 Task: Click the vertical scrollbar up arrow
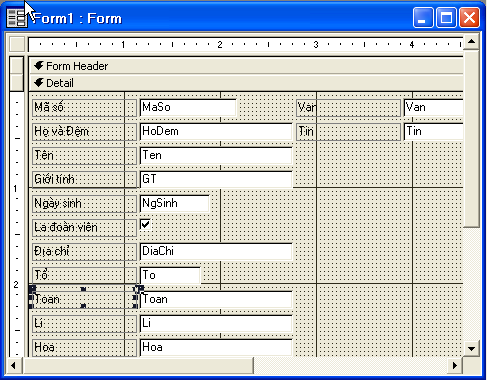click(471, 42)
